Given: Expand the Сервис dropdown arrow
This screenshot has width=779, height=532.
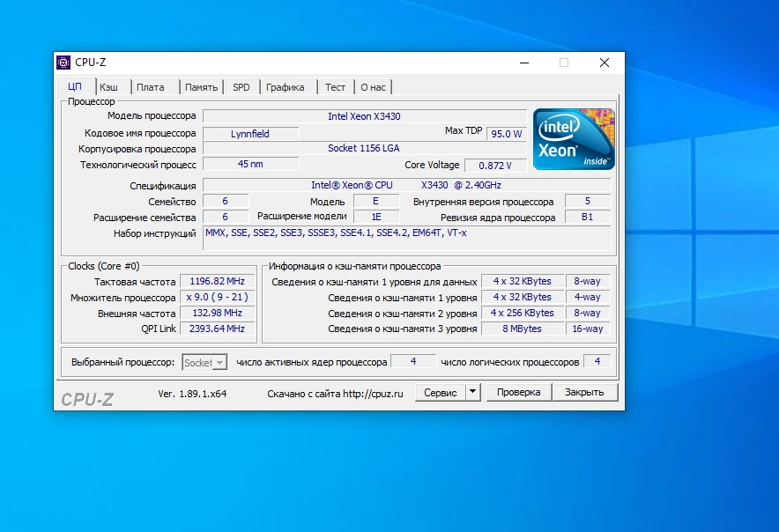Looking at the screenshot, I should click(x=473, y=392).
